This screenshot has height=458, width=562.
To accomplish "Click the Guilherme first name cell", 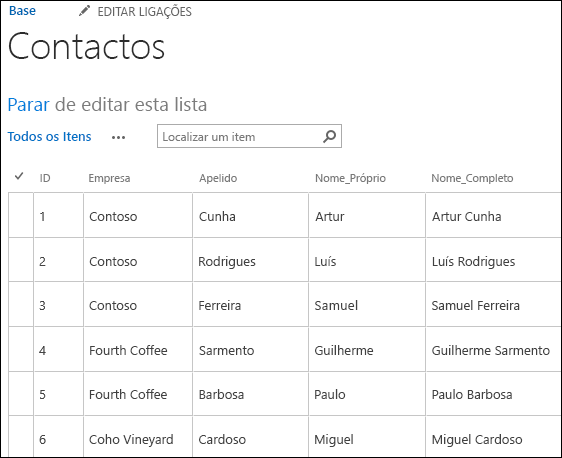I will coord(367,349).
